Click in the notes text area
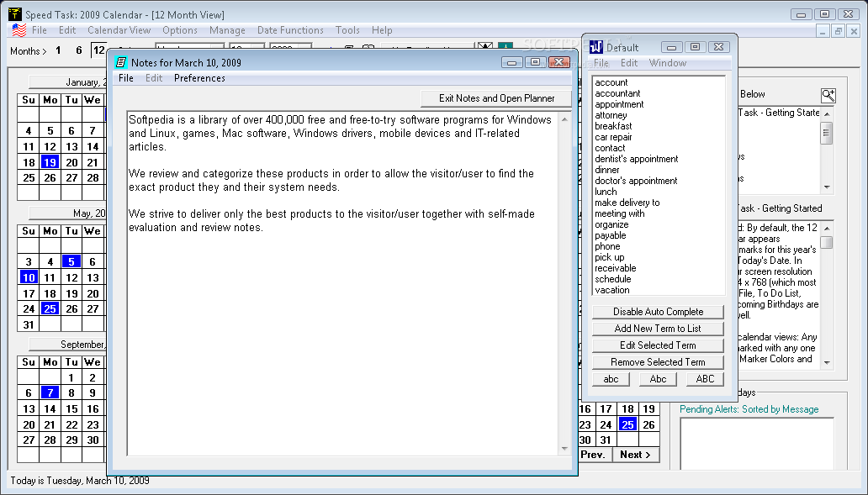Screen dimensions: 868x495 [342, 282]
